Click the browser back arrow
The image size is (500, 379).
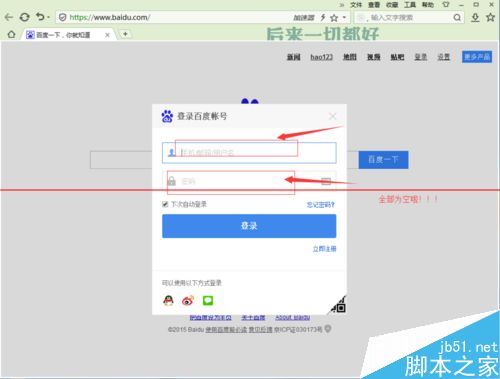[x=8, y=17]
